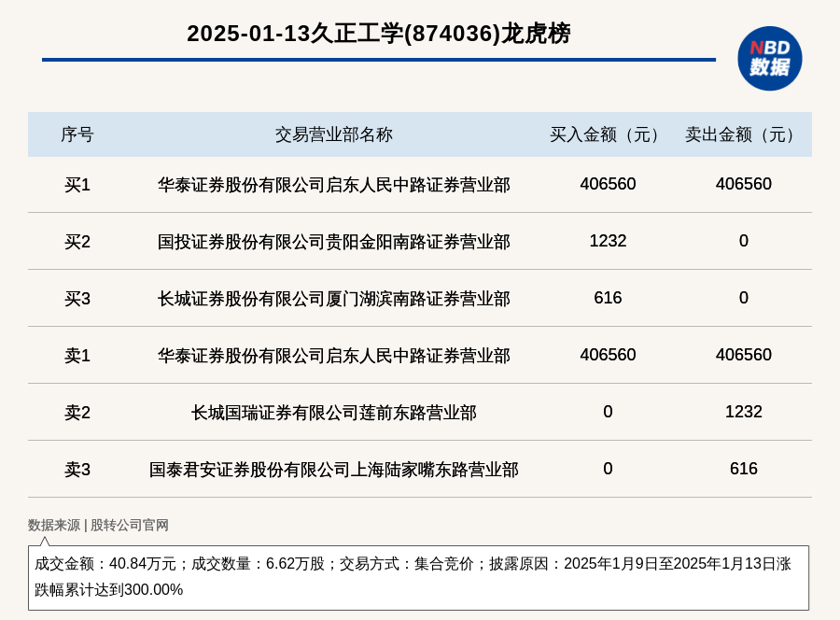This screenshot has width=840, height=620.
Task: Select the 买入金额（元） column header
Action: (608, 134)
